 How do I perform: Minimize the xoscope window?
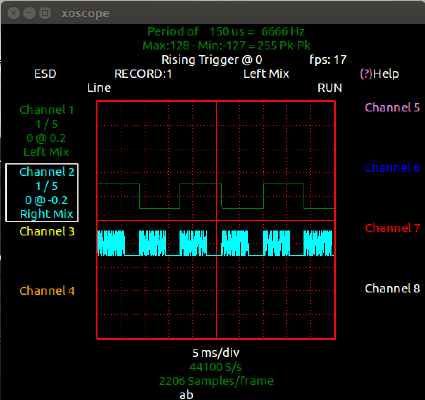pyautogui.click(x=29, y=13)
